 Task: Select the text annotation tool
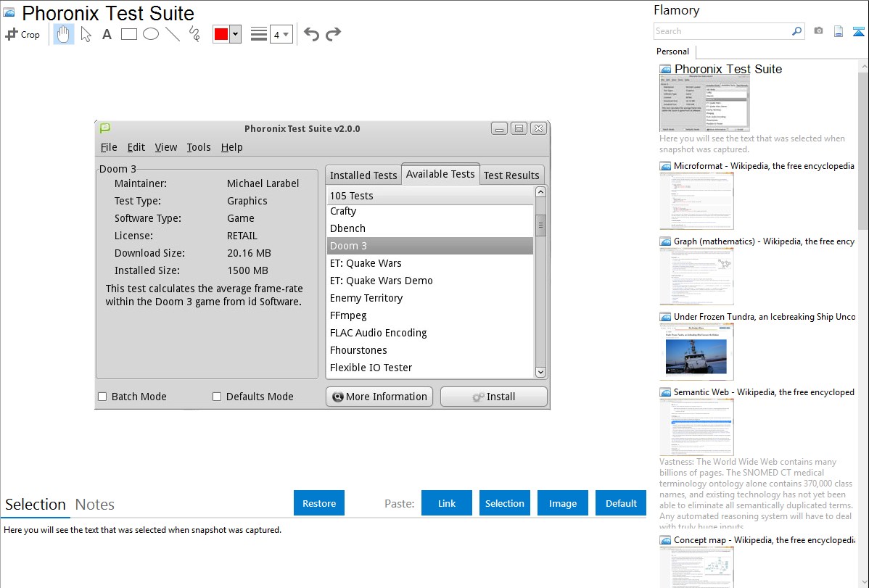click(x=107, y=34)
